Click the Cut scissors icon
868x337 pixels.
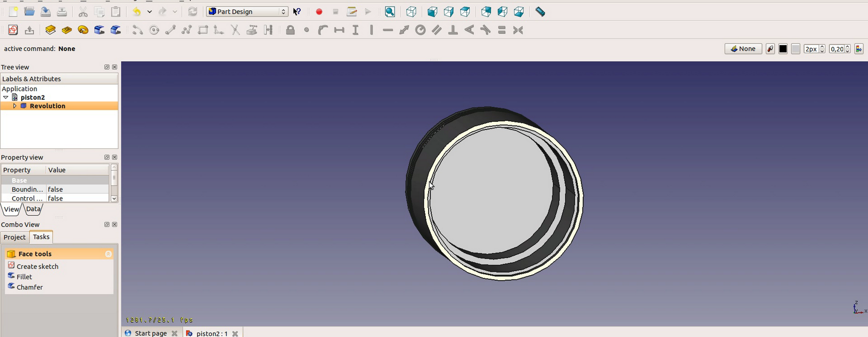(83, 11)
